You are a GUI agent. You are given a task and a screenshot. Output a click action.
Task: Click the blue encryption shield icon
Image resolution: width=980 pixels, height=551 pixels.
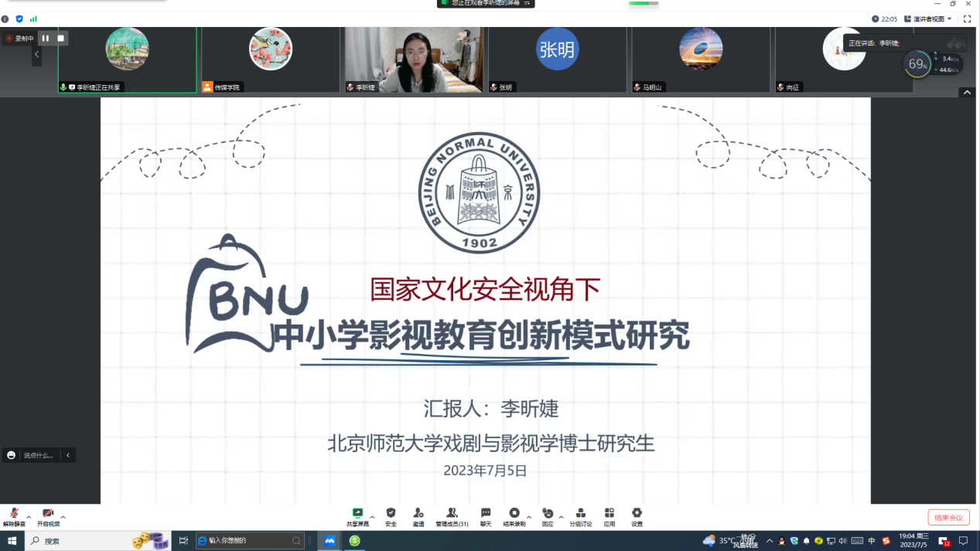(x=19, y=19)
